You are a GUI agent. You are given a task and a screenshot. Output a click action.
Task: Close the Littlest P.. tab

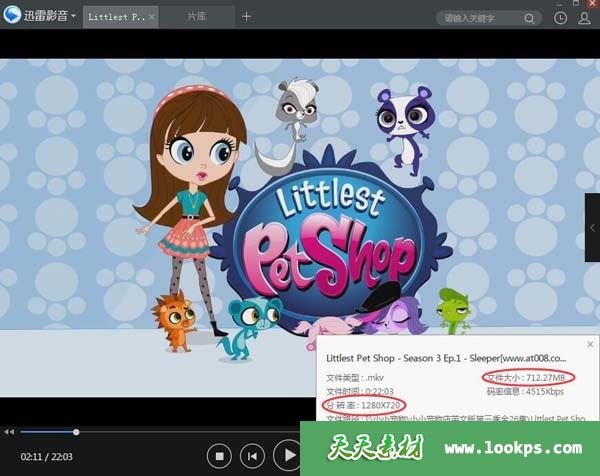click(153, 17)
